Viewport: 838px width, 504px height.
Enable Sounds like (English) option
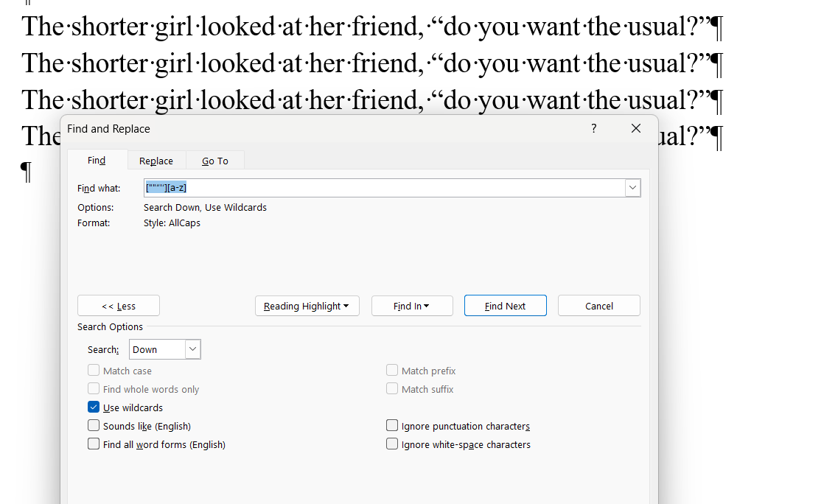pyautogui.click(x=94, y=425)
